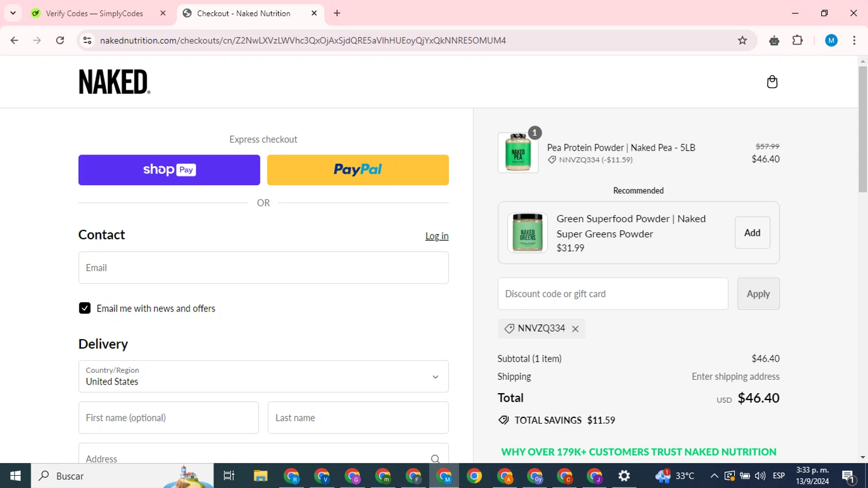Bookmark this page with the star icon
The height and width of the screenshot is (488, 868).
pos(742,41)
